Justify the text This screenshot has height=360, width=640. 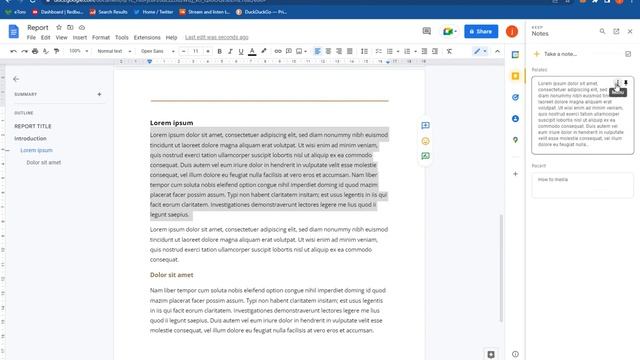[350, 51]
